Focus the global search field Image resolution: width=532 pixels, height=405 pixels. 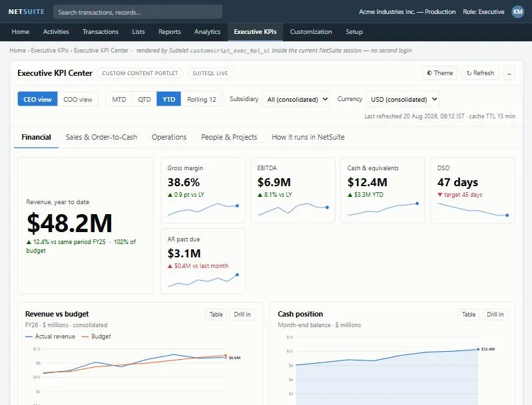[138, 12]
